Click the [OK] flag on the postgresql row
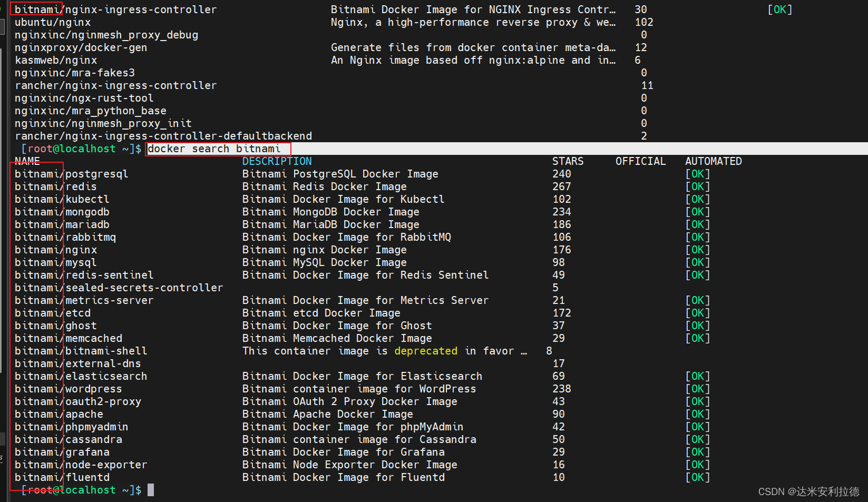This screenshot has height=502, width=868. (698, 174)
